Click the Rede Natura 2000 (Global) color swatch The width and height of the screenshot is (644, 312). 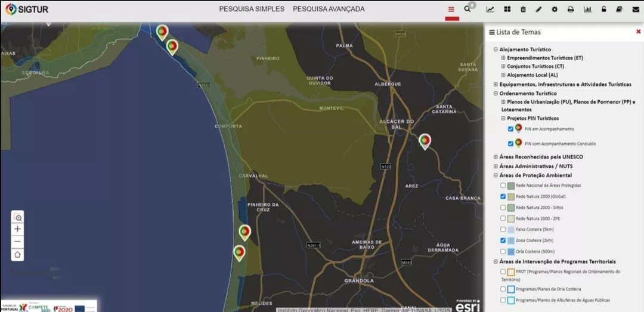[x=511, y=196]
